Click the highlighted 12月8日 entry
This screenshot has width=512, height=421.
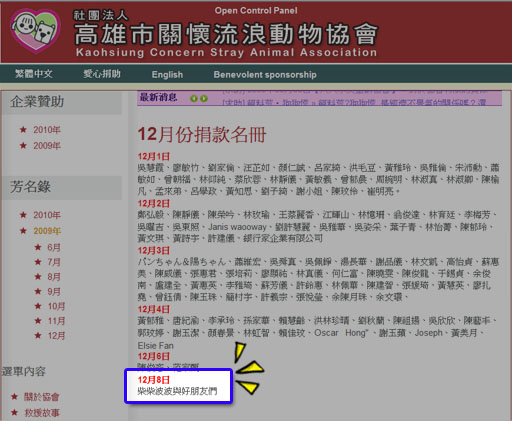(x=179, y=386)
